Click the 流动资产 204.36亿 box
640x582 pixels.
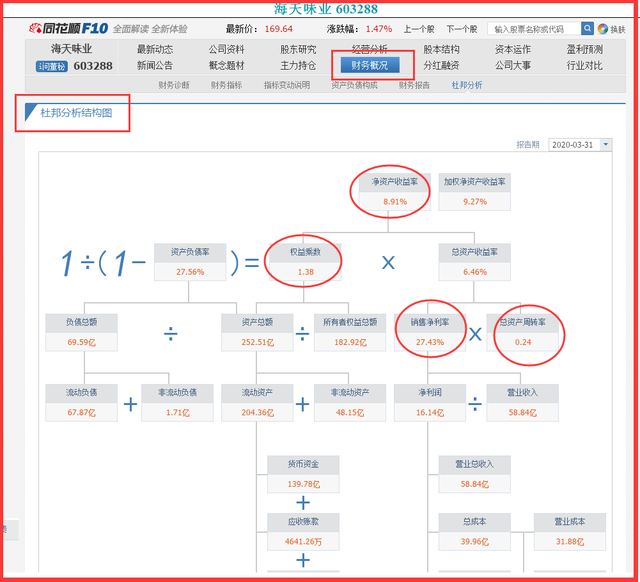(x=257, y=402)
